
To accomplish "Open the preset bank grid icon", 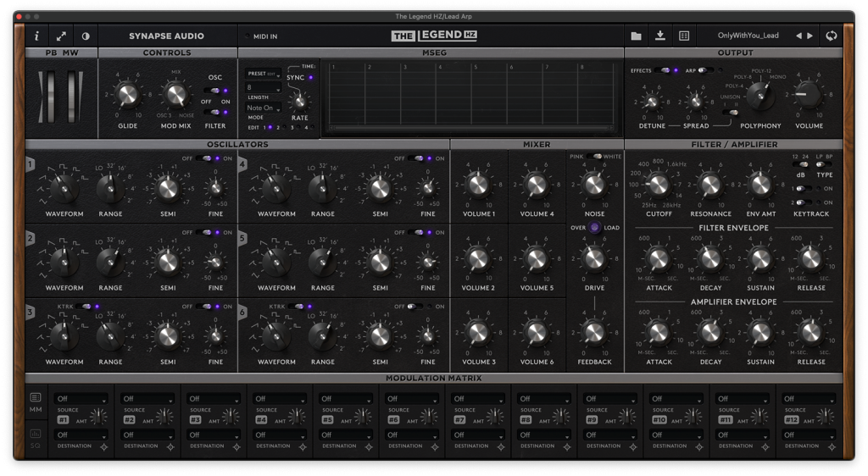I will tap(684, 36).
